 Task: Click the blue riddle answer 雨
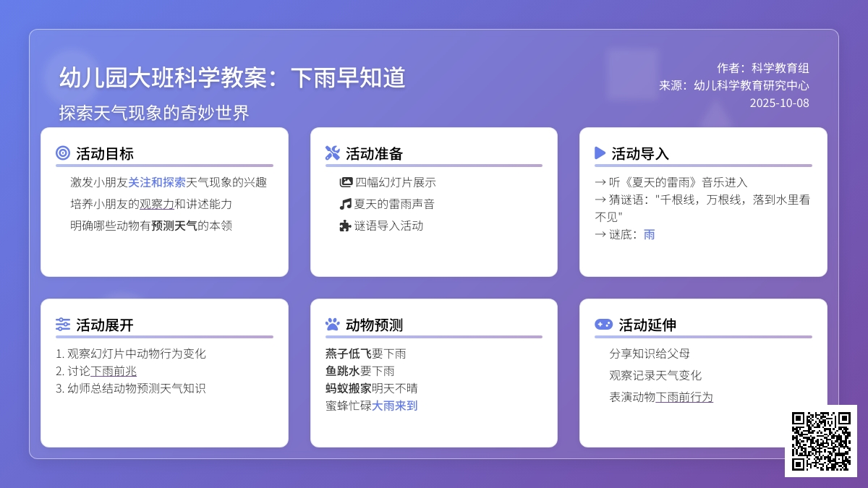650,234
